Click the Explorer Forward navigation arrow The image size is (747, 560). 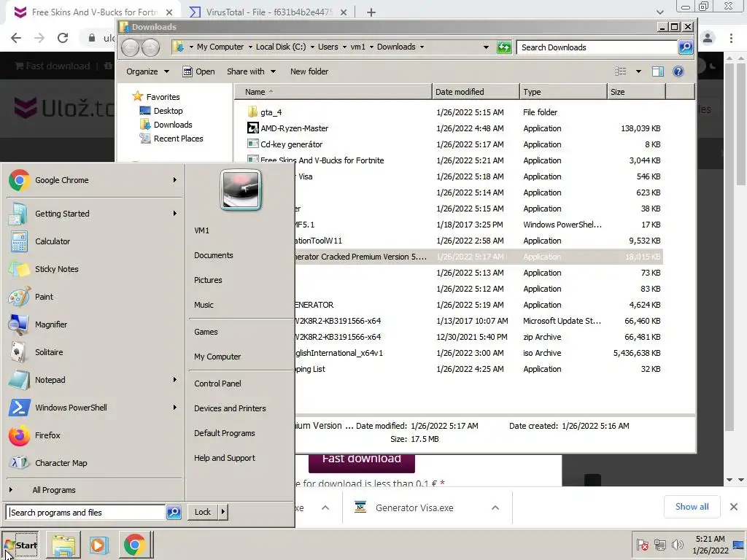tap(150, 47)
